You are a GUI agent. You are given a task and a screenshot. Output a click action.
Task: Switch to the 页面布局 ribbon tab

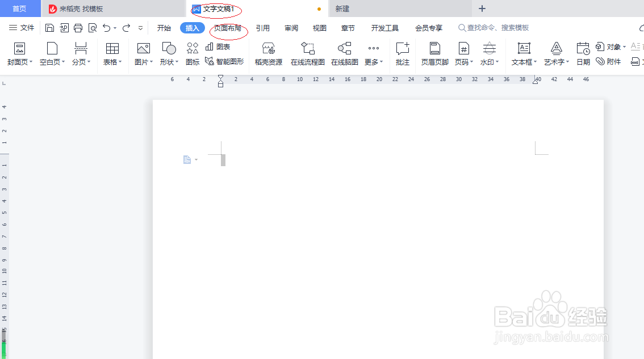tap(227, 27)
